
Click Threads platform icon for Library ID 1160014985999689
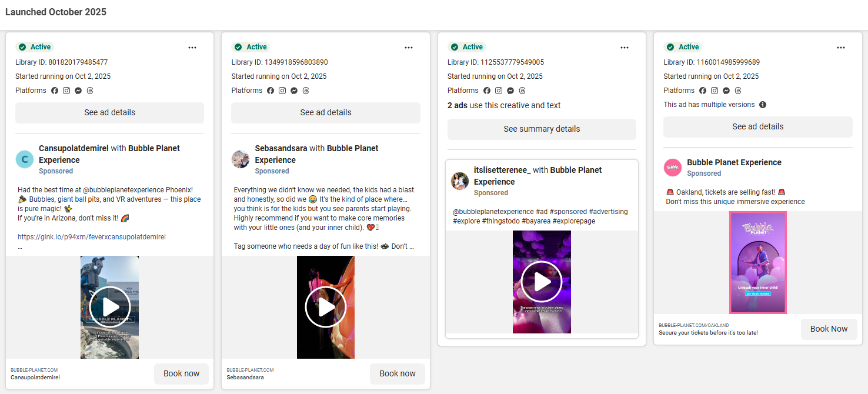[738, 91]
